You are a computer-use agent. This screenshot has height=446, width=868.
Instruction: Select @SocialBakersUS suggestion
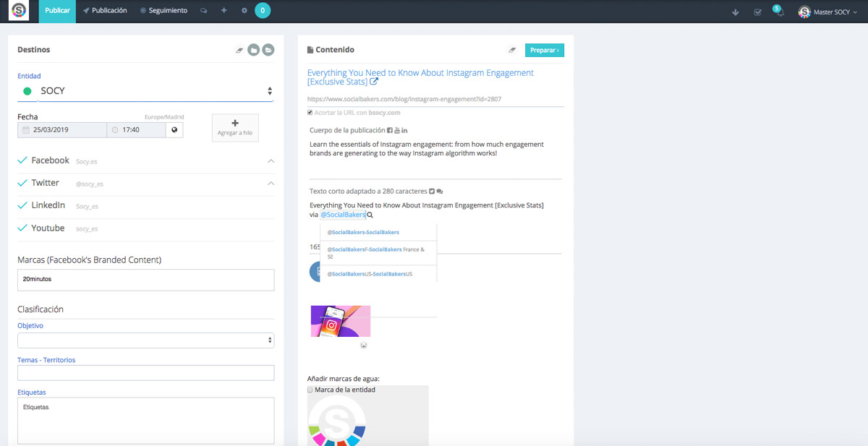(378, 274)
